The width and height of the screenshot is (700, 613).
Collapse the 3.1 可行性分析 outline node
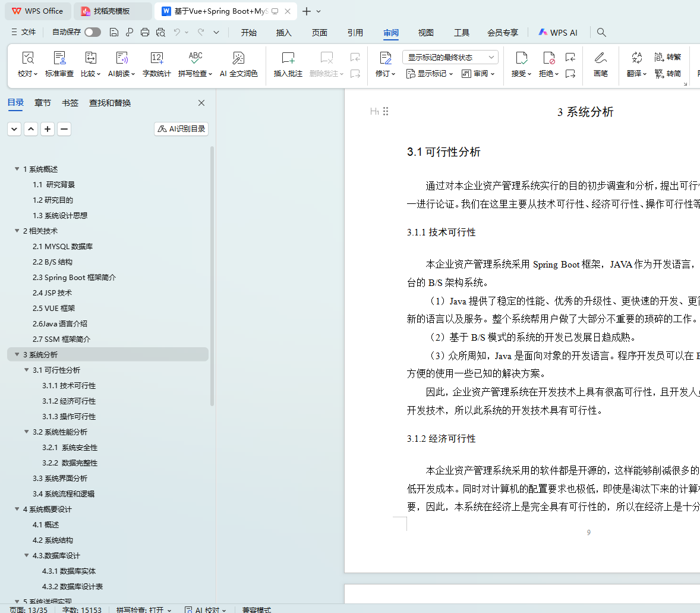(27, 370)
